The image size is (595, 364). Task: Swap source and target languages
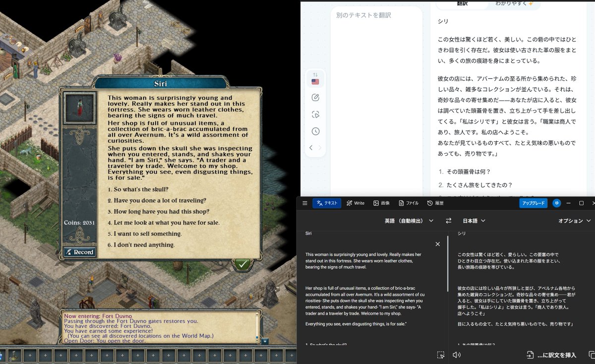[x=449, y=221]
